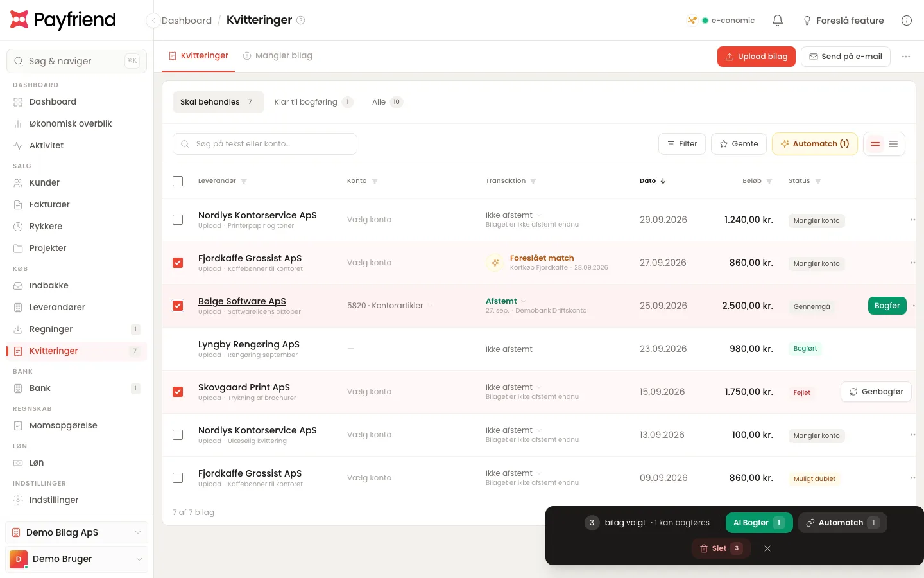Open Økonomisk overblik in sidebar
The width and height of the screenshot is (924, 578).
pyautogui.click(x=77, y=124)
